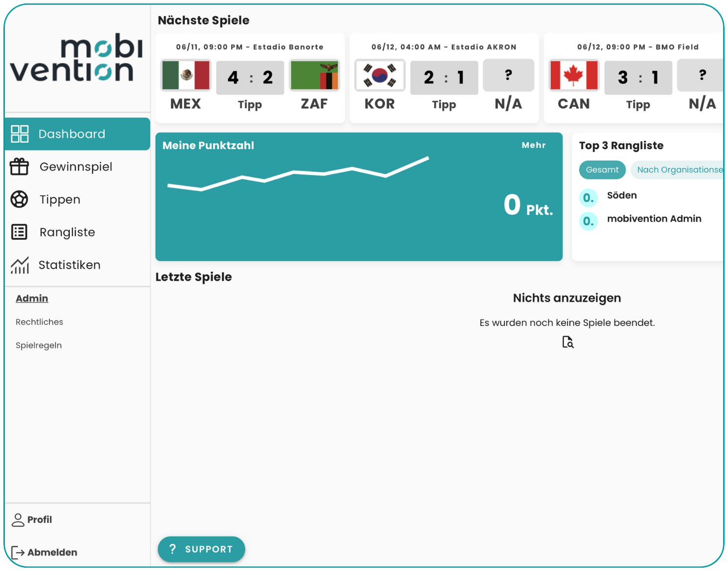Viewport: 728px width, 575px height.
Task: Click the Rangliste list icon
Action: pyautogui.click(x=20, y=232)
